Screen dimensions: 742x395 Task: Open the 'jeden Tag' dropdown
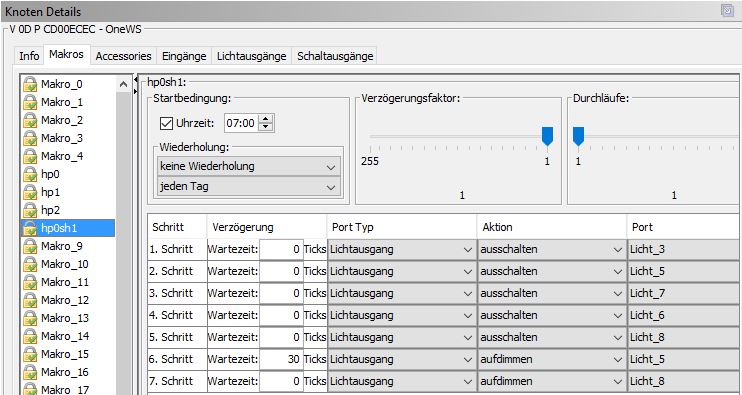click(x=249, y=186)
